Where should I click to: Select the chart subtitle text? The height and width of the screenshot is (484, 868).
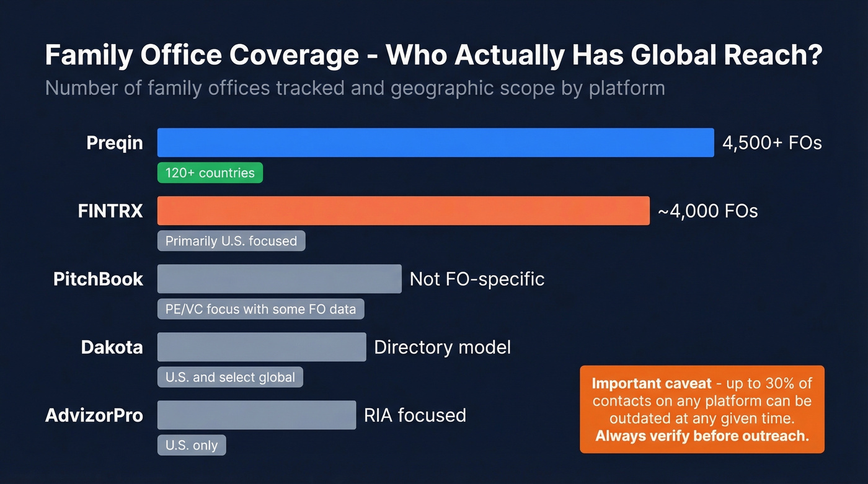click(354, 88)
